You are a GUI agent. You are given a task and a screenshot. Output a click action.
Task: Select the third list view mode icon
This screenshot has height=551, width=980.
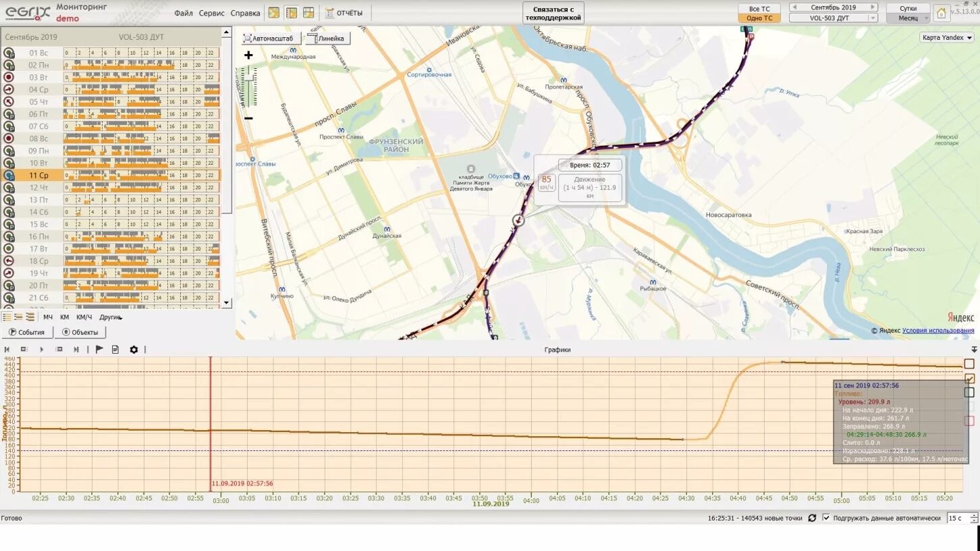(x=30, y=317)
